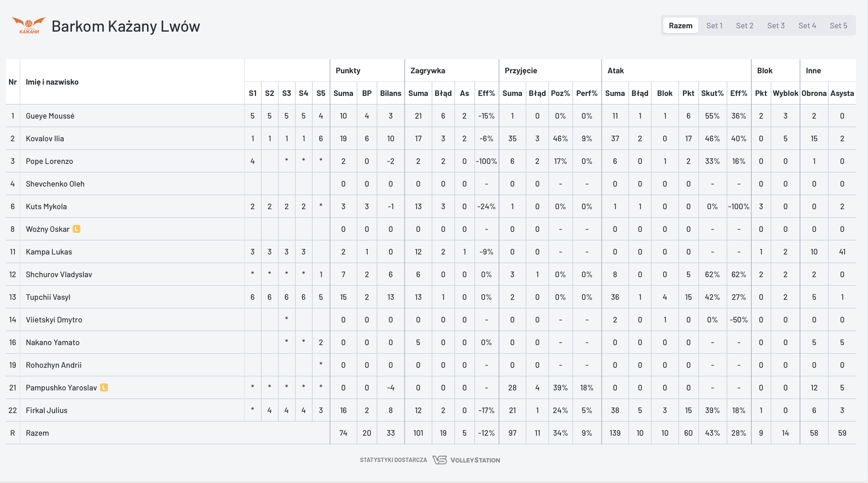Click the Punkty group header

pyautogui.click(x=348, y=71)
